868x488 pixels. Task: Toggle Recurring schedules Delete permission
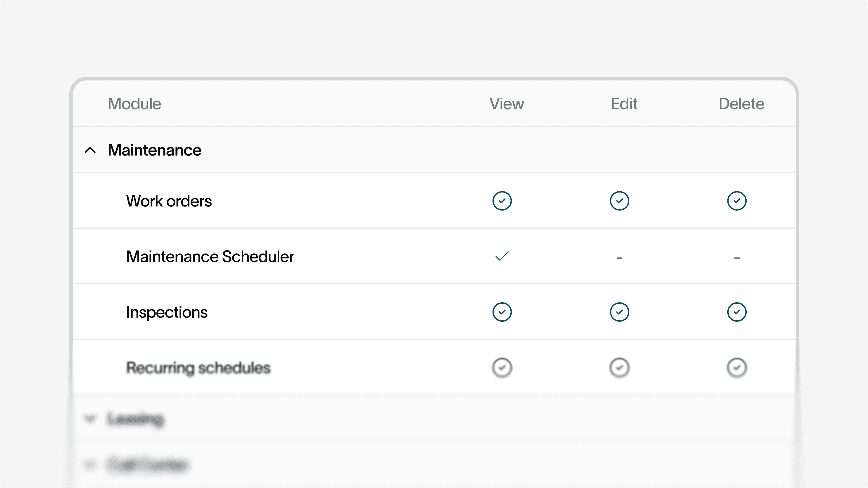pyautogui.click(x=737, y=367)
